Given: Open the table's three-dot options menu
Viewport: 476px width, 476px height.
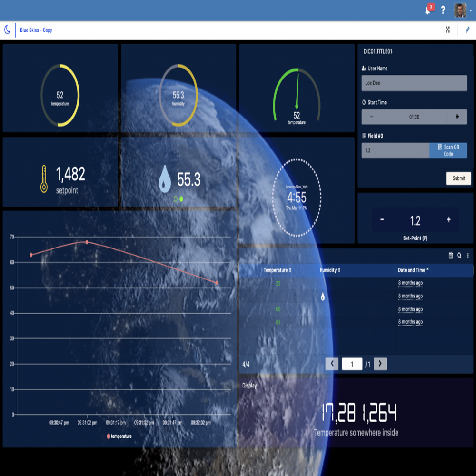Looking at the screenshot, I should pyautogui.click(x=468, y=256).
